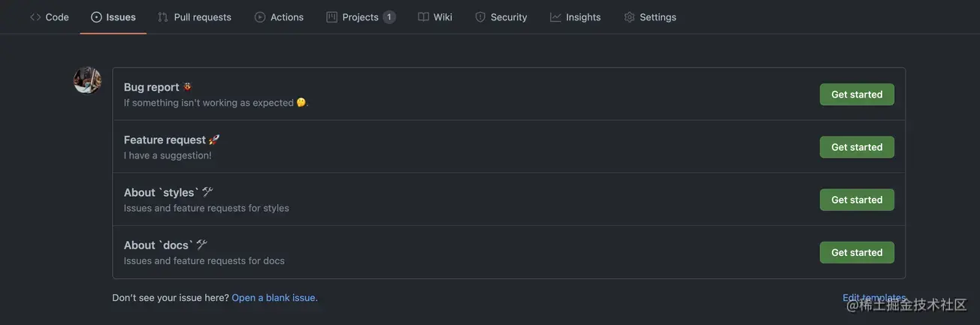The image size is (980, 325).
Task: Click the user avatar thumbnail
Action: [87, 80]
